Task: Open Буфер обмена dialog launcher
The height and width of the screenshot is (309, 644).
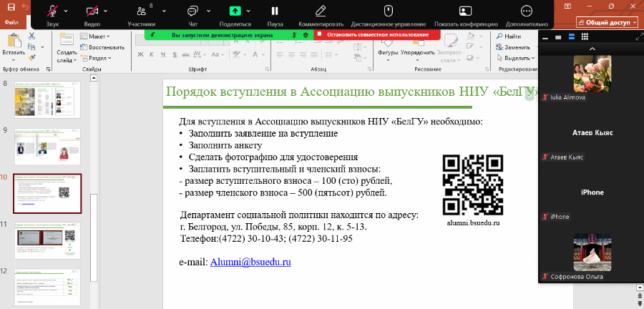Action: point(48,69)
